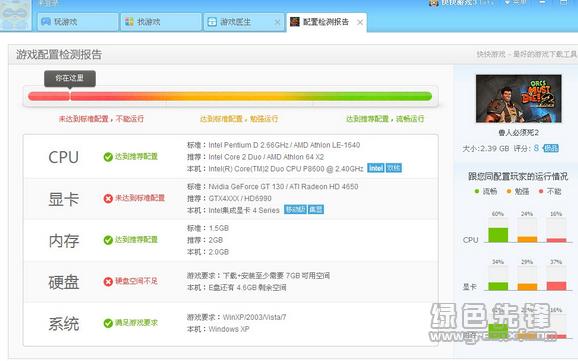This screenshot has height=361, width=578.
Task: Click the 你在这里 position marker
Action: click(x=70, y=79)
